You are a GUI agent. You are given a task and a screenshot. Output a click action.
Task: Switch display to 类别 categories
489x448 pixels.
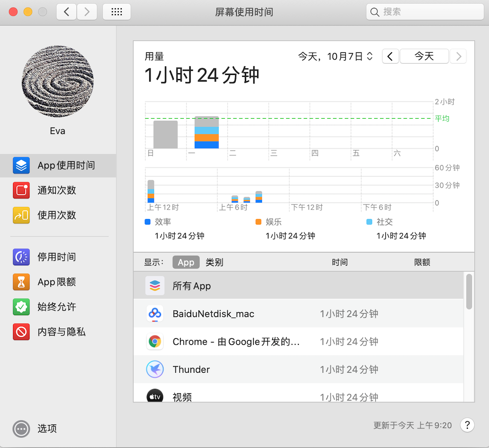(214, 262)
